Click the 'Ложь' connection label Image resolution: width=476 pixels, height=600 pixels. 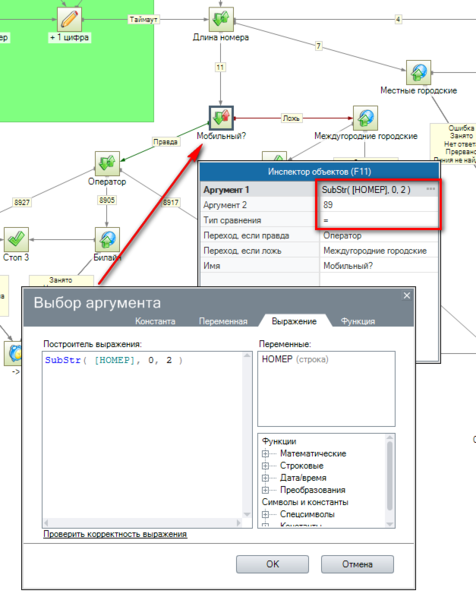click(x=291, y=118)
